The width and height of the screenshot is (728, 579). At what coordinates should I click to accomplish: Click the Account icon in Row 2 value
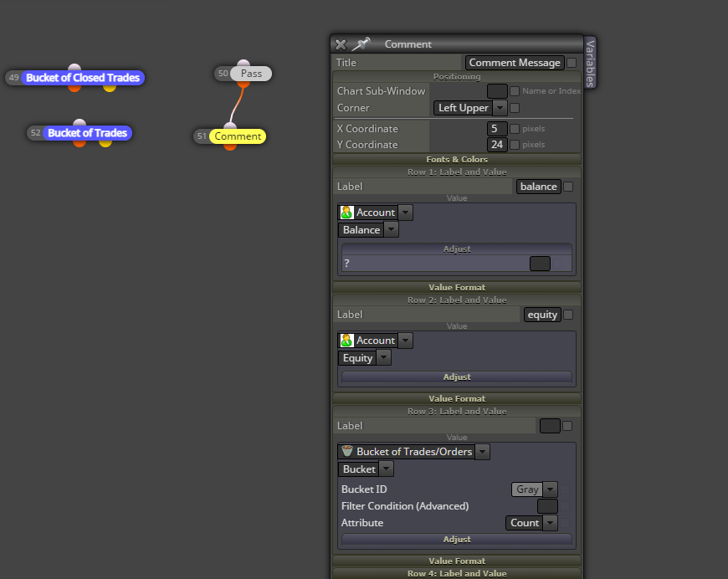[346, 341]
